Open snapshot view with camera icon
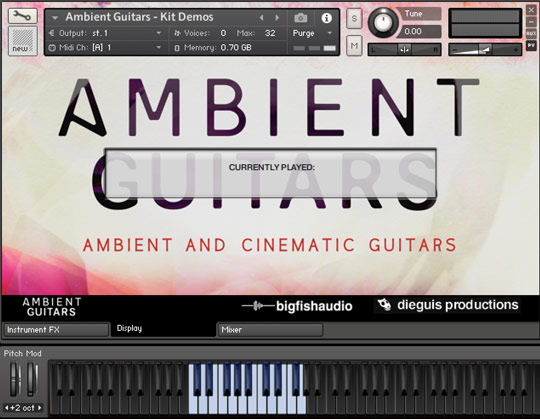 pos(301,18)
